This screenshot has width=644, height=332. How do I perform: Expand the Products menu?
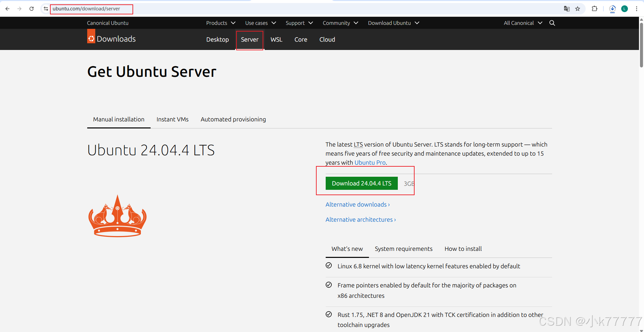(x=221, y=23)
